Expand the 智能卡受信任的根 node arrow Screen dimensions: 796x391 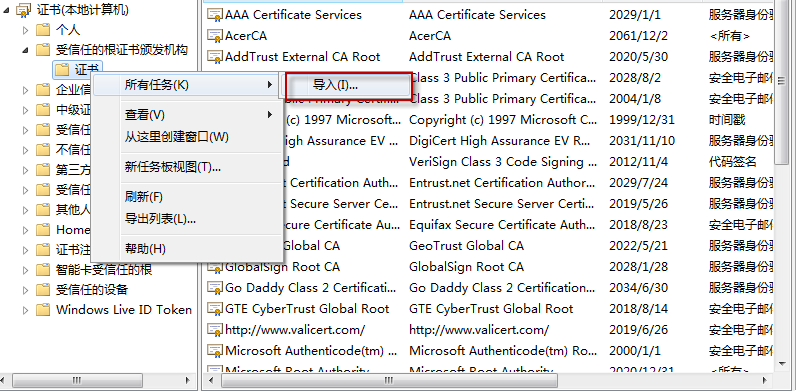point(25,270)
